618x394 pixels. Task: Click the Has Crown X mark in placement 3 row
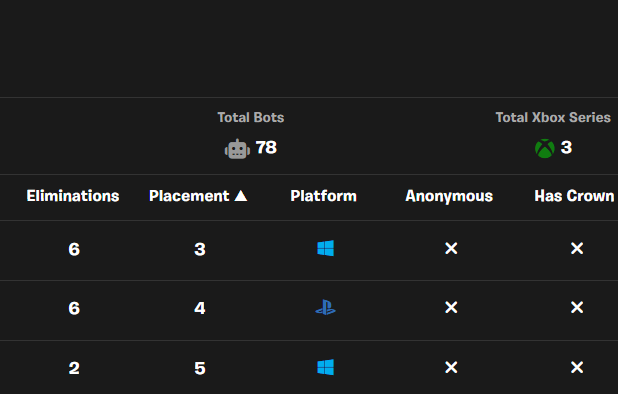(x=577, y=248)
